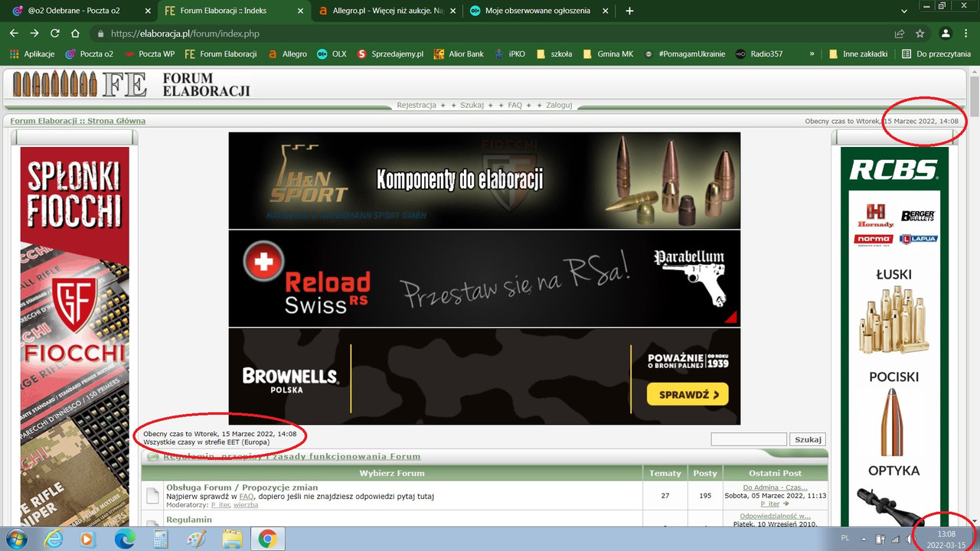This screenshot has height=551, width=980.
Task: Show more bookmarks with the chevron
Action: pos(812,54)
